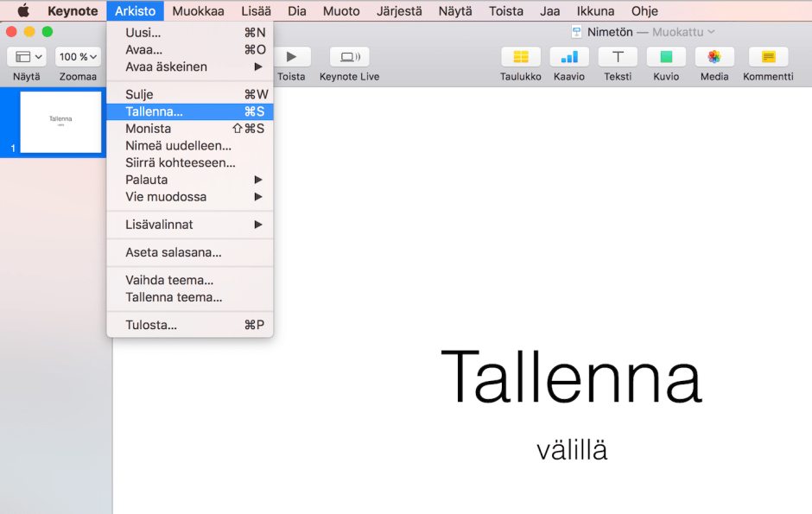
Task: Click the Kaavio chart icon
Action: point(569,57)
